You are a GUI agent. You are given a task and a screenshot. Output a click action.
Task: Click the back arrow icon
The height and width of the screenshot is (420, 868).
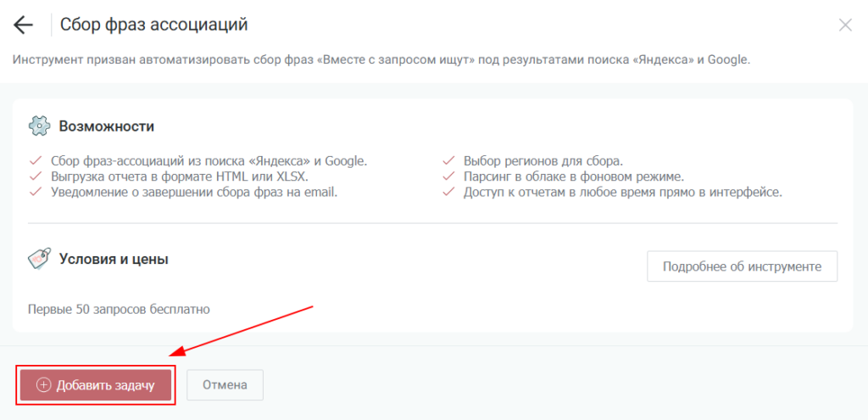[24, 25]
